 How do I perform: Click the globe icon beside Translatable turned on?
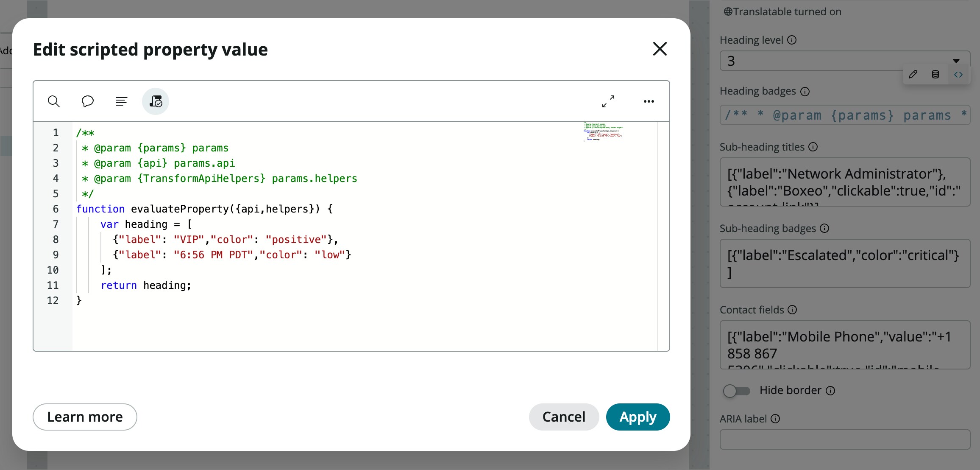728,12
